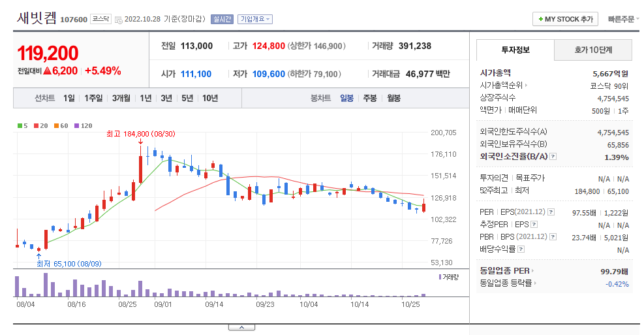
Task: Click the 시가총액 label link
Action: tap(495, 72)
